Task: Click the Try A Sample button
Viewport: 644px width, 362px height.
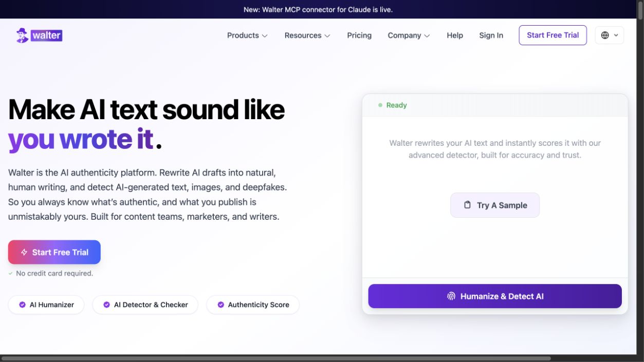Action: pos(495,205)
